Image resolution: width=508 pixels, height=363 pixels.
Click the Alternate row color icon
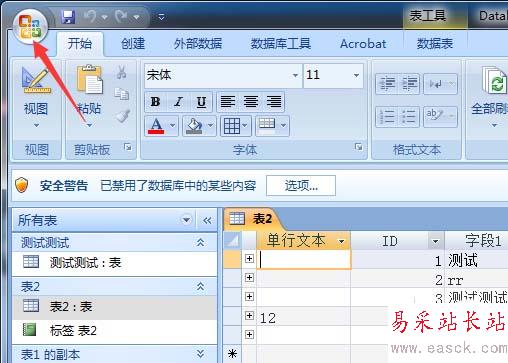tap(267, 126)
